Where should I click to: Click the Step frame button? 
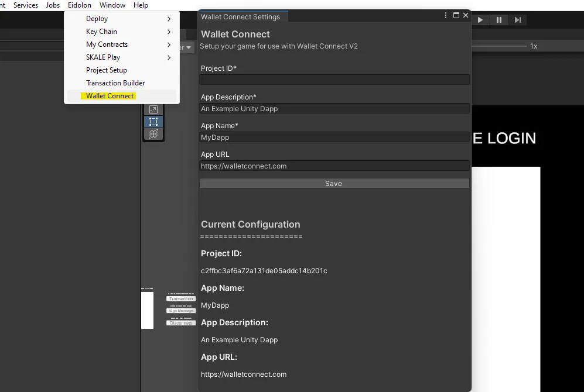click(518, 20)
